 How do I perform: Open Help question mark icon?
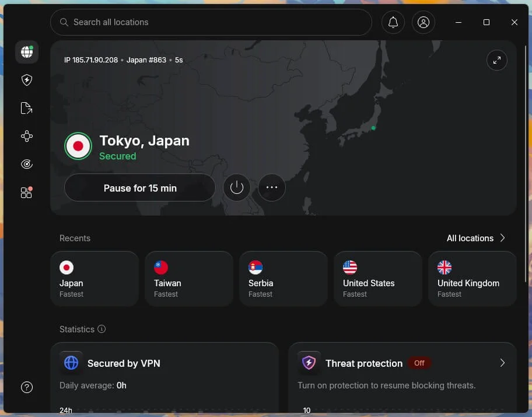[x=27, y=387]
